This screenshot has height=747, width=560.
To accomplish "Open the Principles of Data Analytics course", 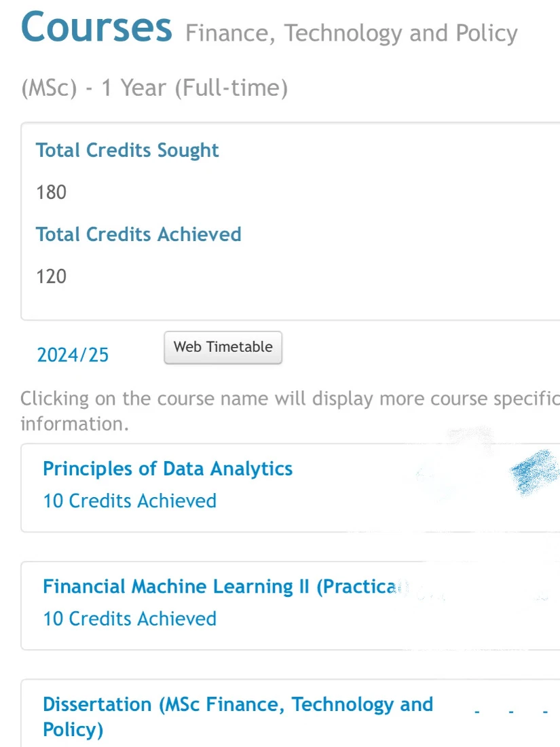I will pos(168,469).
